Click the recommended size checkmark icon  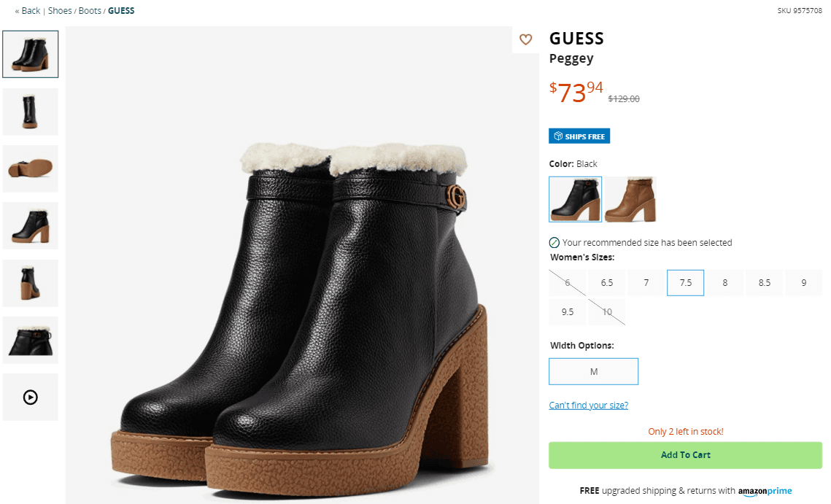(x=554, y=242)
